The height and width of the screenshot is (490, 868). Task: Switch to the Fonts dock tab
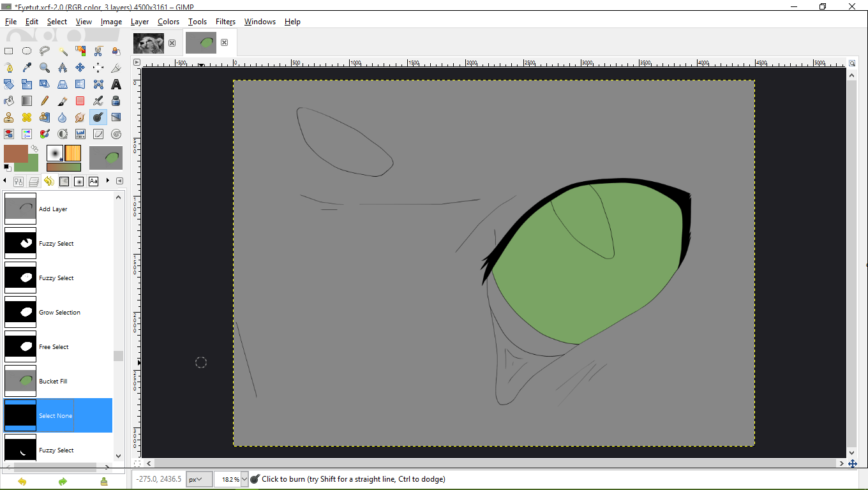coord(93,181)
